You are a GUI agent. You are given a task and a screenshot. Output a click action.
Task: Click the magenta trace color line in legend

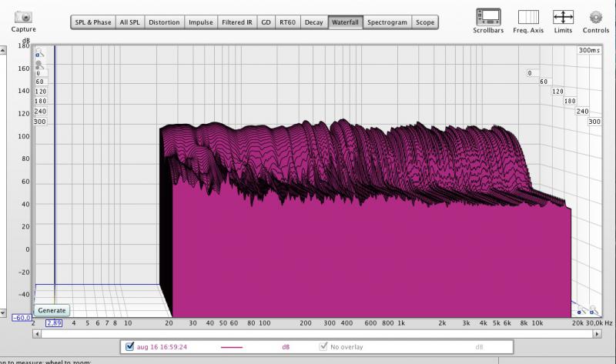232,347
